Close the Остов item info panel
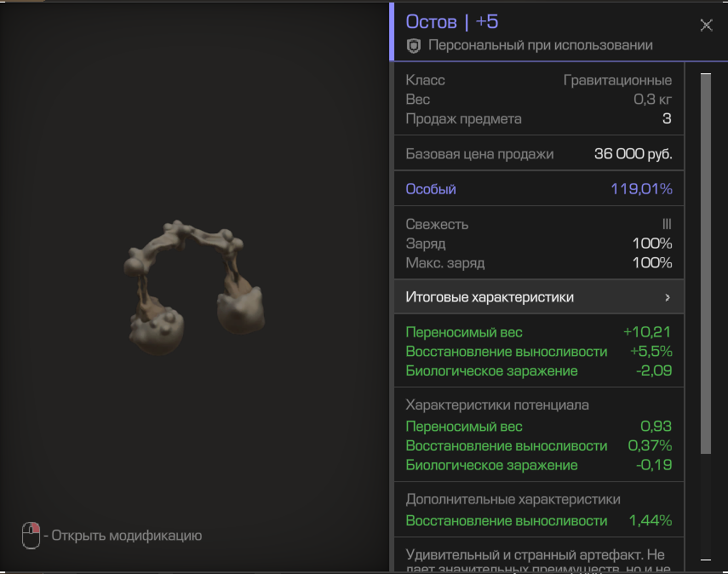Image resolution: width=728 pixels, height=574 pixels. coord(706,25)
